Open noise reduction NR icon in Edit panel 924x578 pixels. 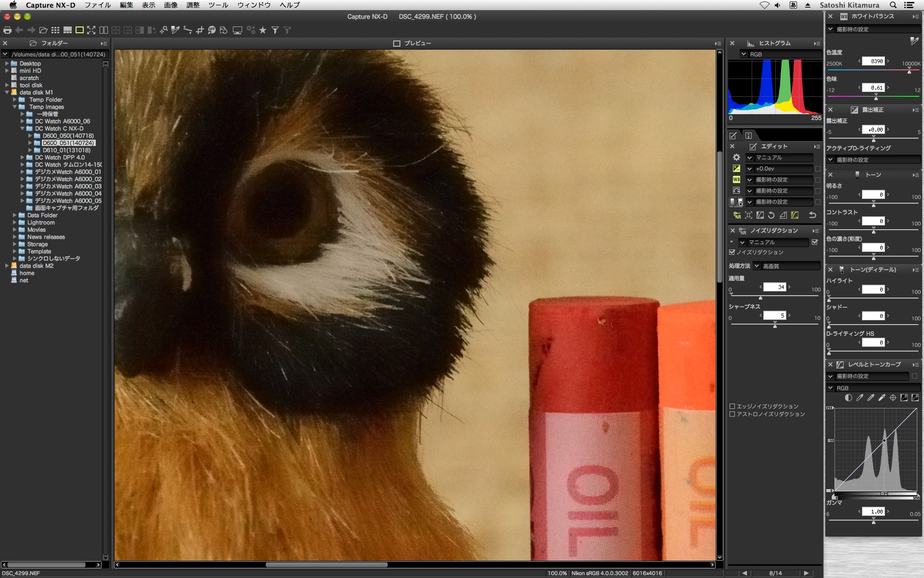[x=737, y=215]
